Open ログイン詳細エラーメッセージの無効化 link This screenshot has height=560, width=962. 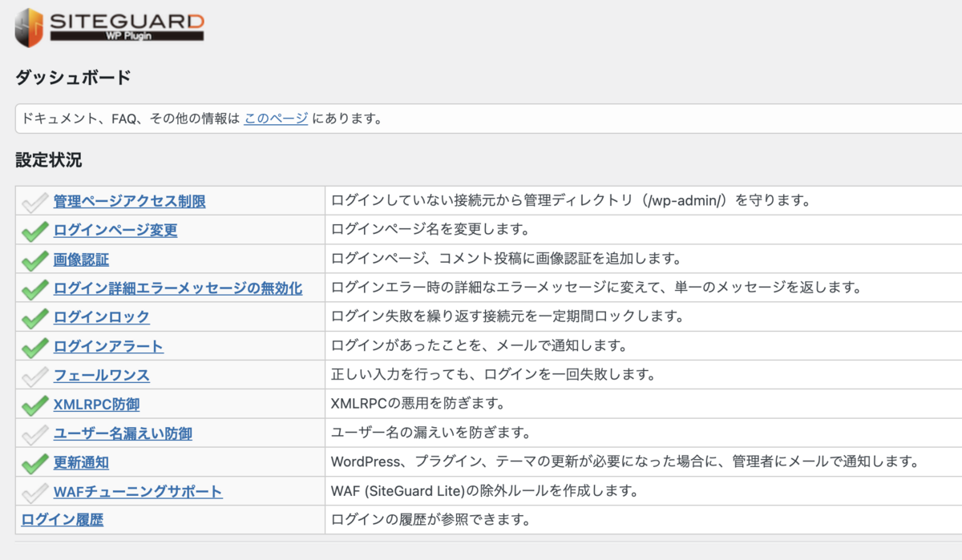[178, 288]
